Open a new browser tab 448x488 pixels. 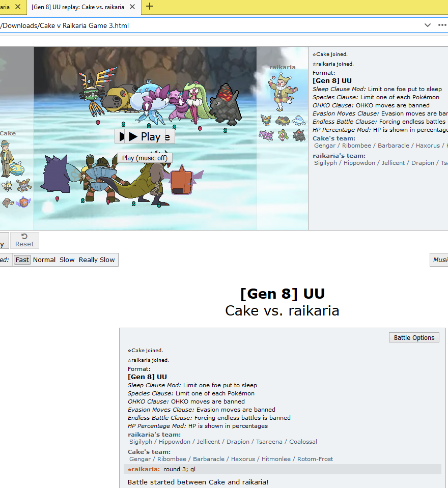(150, 6)
